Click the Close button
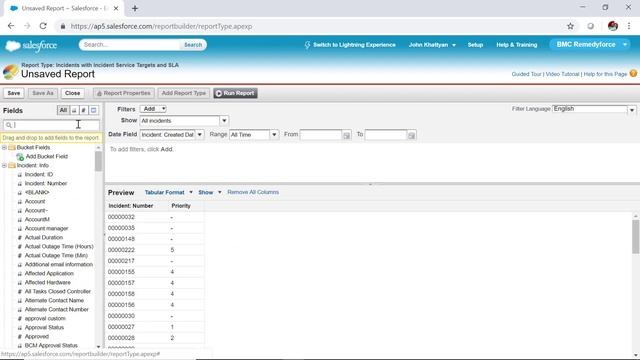640x360 pixels. pyautogui.click(x=72, y=93)
